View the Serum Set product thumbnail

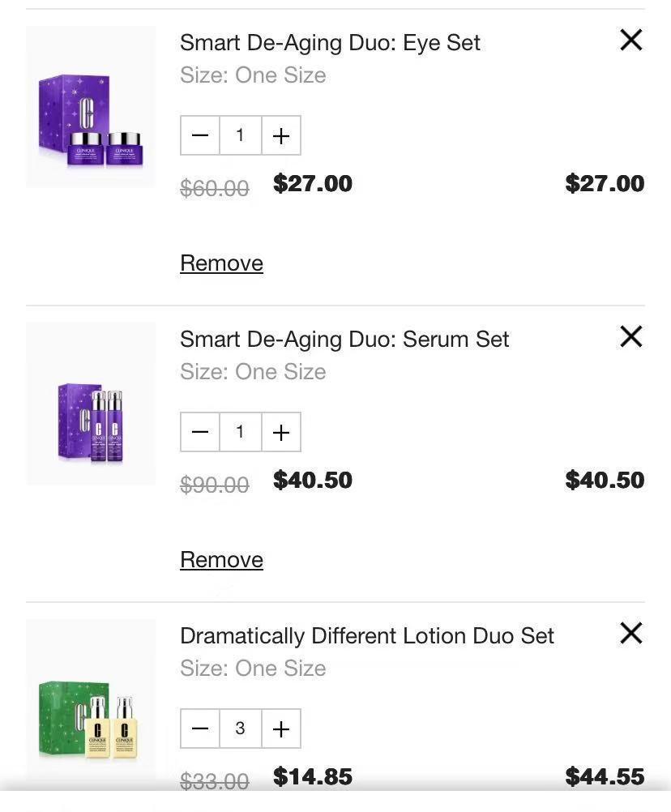91,404
